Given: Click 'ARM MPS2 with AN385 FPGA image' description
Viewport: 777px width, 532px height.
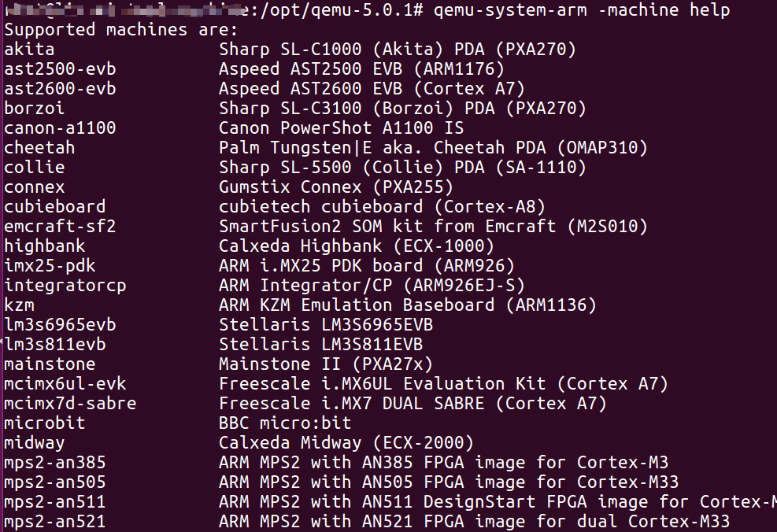Looking at the screenshot, I should (x=372, y=464).
